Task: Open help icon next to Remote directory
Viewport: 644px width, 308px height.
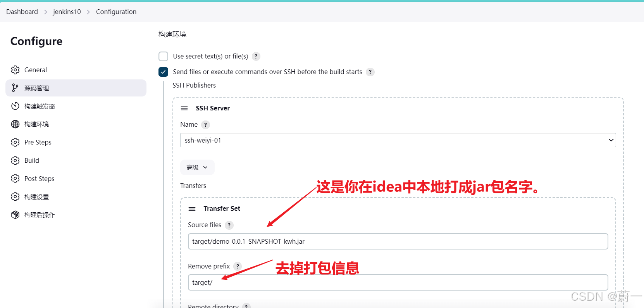Action: click(x=246, y=306)
